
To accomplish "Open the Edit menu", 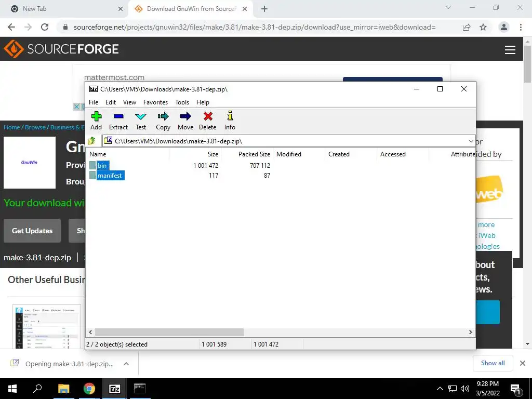I will [111, 102].
